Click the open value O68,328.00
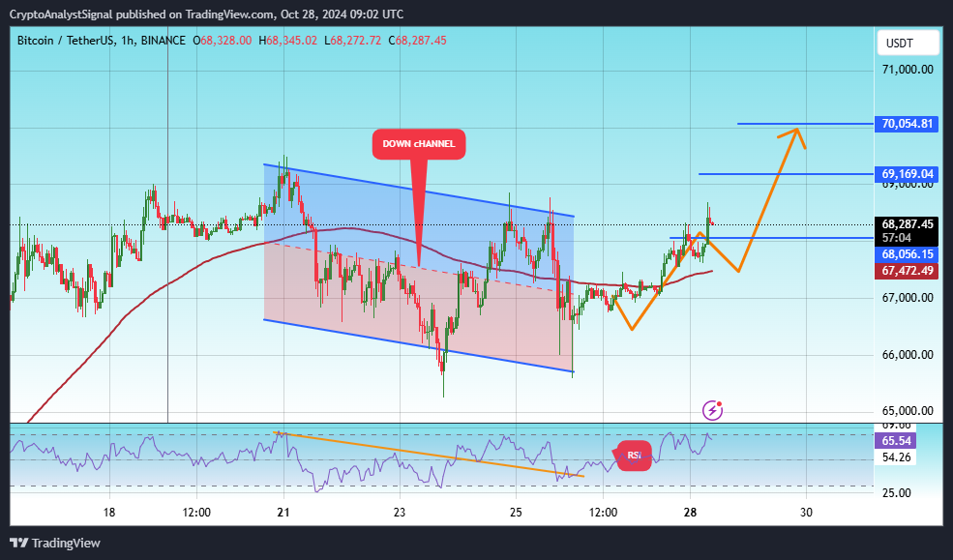 click(222, 41)
